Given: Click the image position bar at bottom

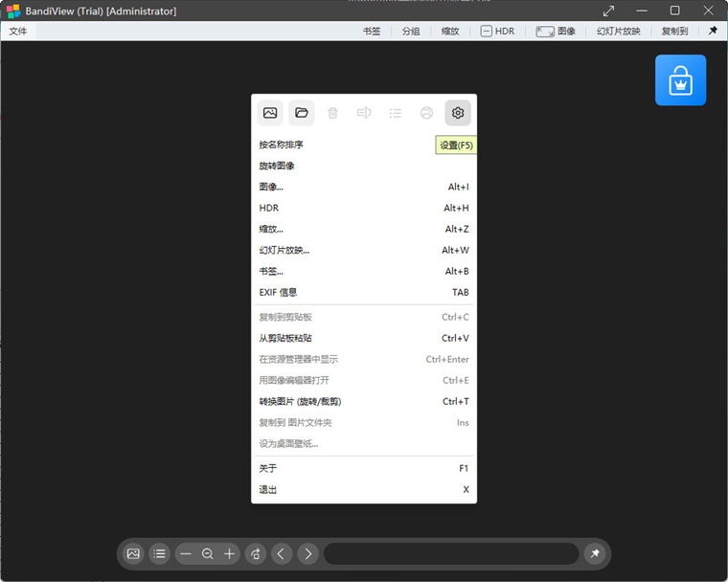Looking at the screenshot, I should [451, 553].
